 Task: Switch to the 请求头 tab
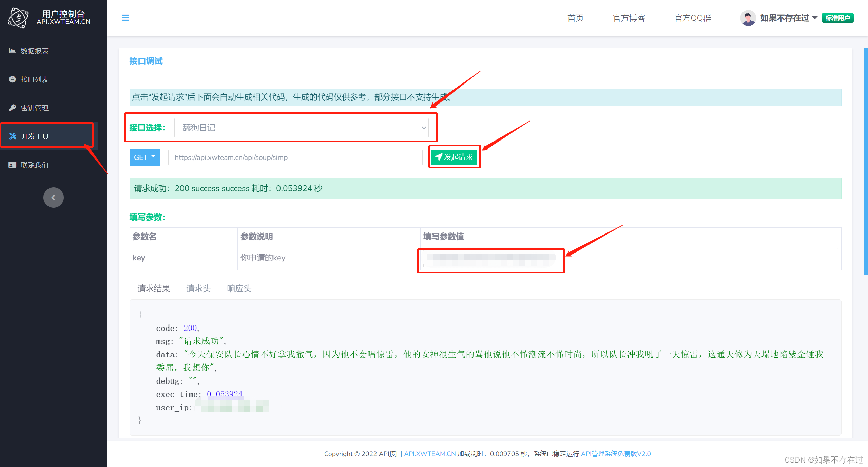point(198,288)
